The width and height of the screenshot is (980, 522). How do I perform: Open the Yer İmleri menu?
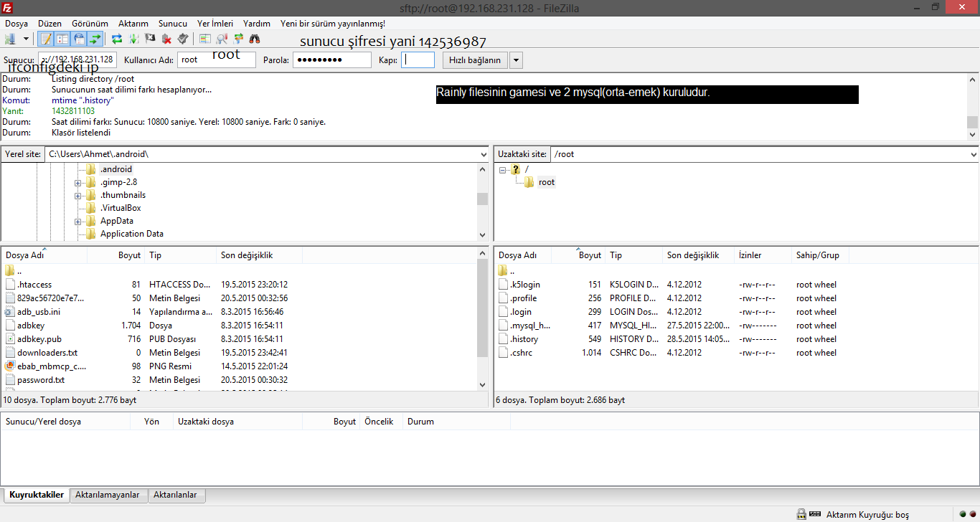click(x=214, y=24)
